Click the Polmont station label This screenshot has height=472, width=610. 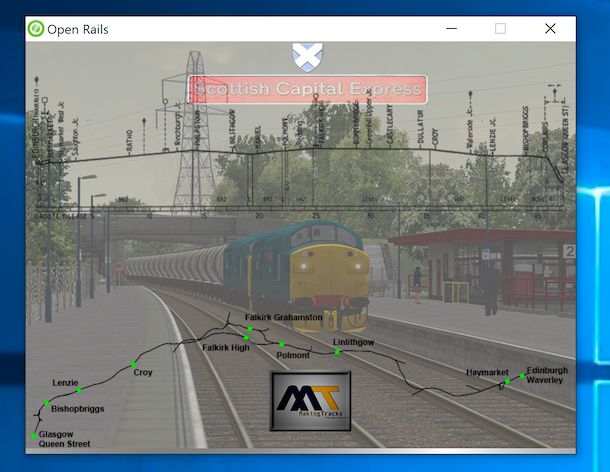coord(293,355)
